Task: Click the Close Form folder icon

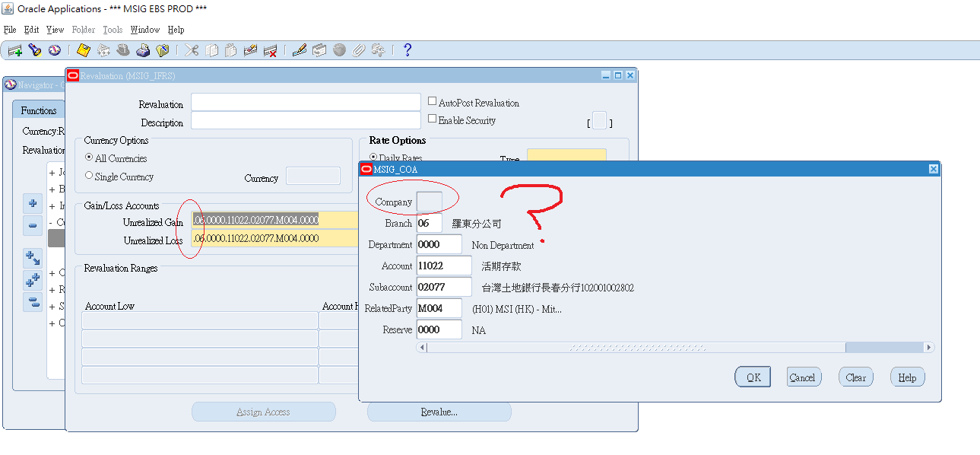Action: tap(162, 50)
